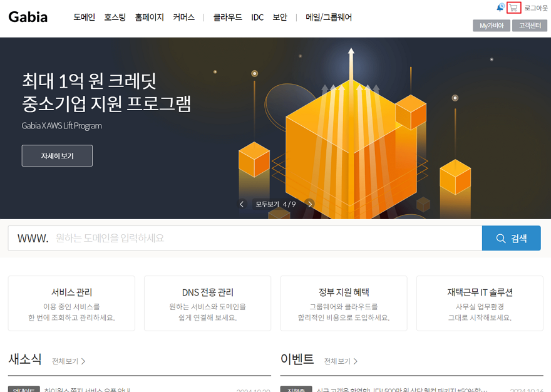The height and width of the screenshot is (392, 551).
Task: Open the 도메인 menu
Action: tap(84, 18)
